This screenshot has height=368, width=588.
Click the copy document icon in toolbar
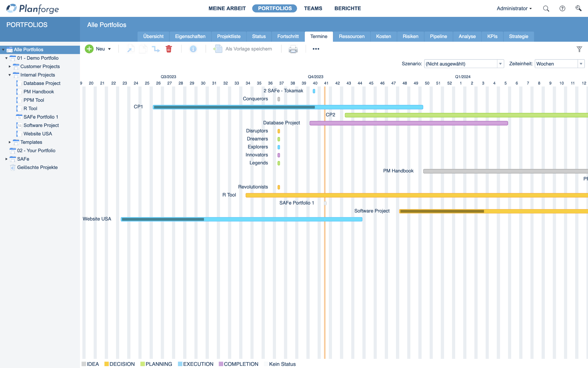click(x=143, y=49)
